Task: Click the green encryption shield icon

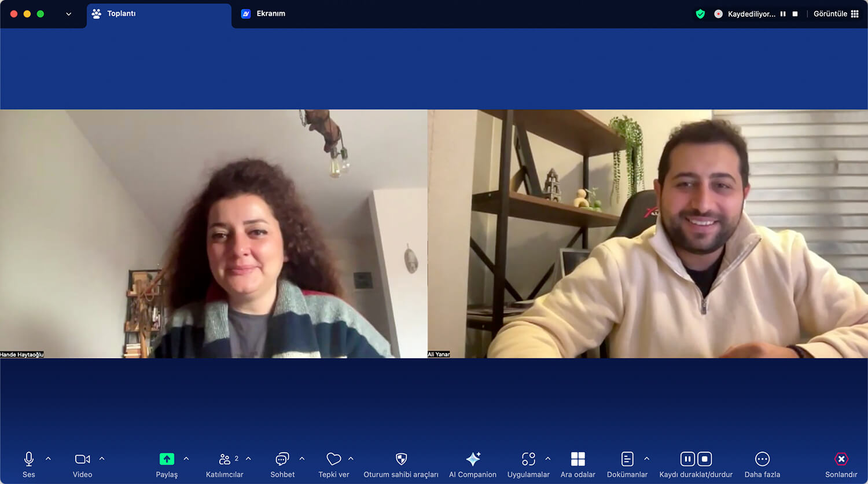Action: point(700,14)
